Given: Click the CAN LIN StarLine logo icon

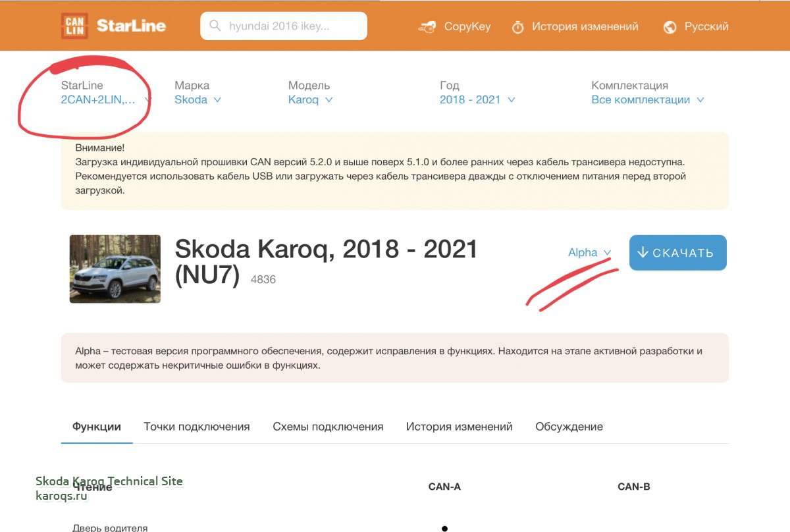Looking at the screenshot, I should [74, 26].
